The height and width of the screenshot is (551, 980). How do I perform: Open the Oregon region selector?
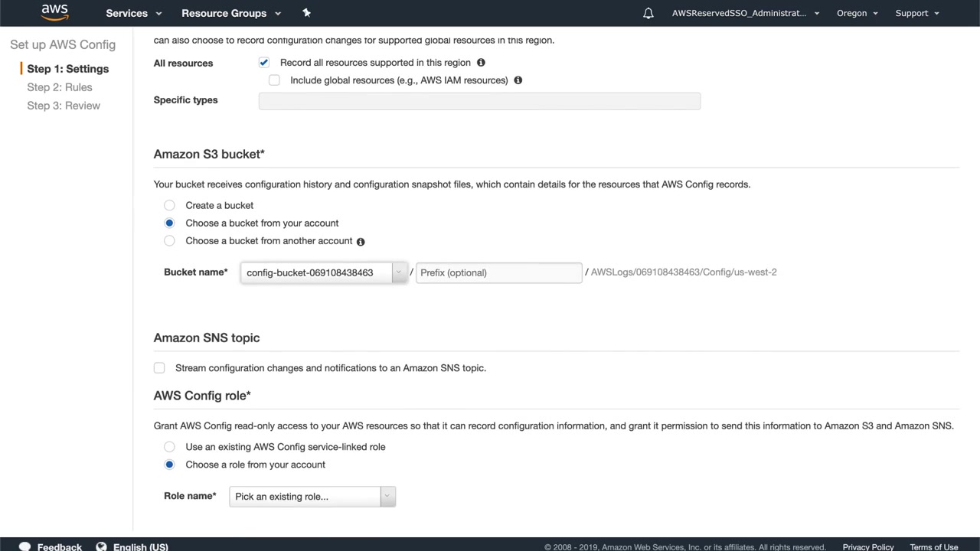857,13
